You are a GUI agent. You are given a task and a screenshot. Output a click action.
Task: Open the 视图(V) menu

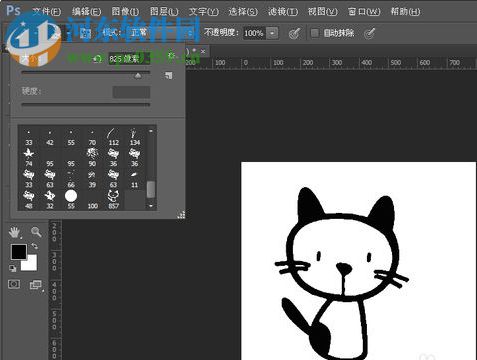tap(323, 12)
